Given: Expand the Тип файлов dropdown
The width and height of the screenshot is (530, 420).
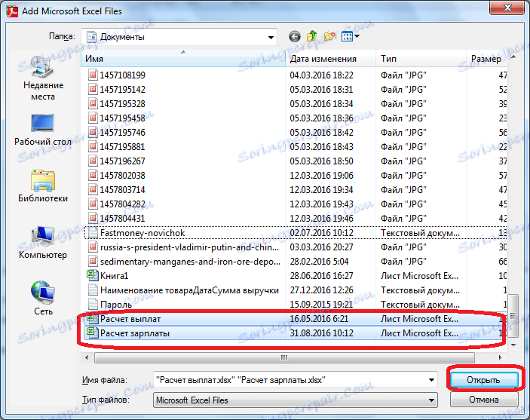Looking at the screenshot, I should pyautogui.click(x=431, y=400).
